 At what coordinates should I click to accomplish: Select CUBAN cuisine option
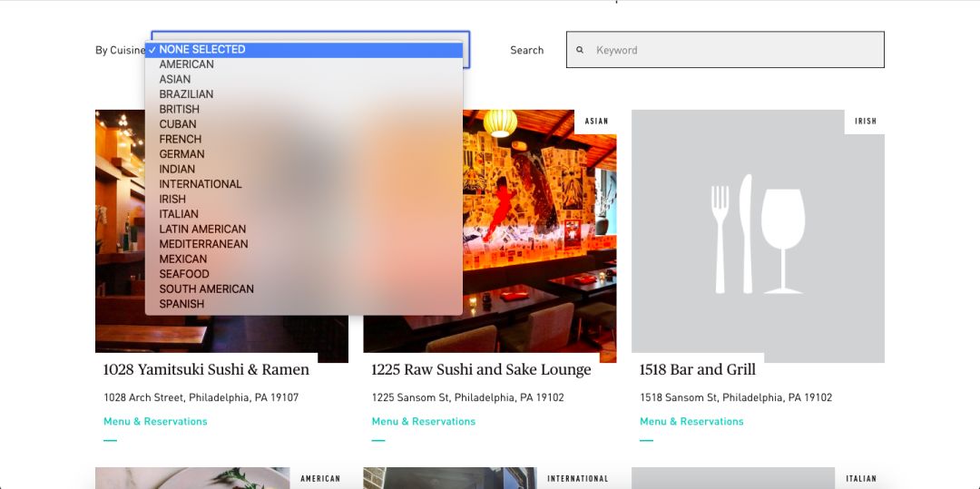click(x=304, y=124)
